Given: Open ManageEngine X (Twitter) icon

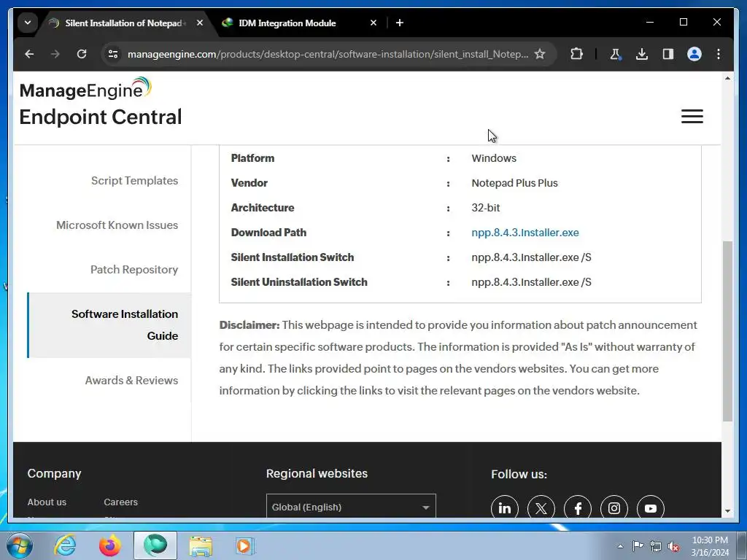Looking at the screenshot, I should tap(541, 508).
